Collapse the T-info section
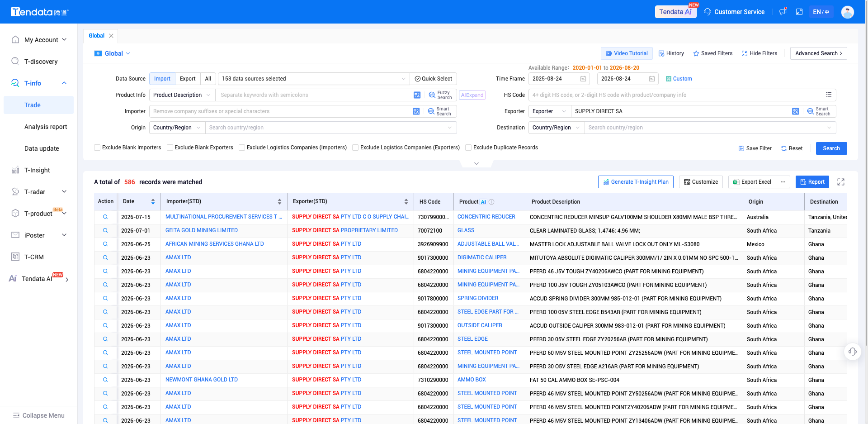This screenshot has height=424, width=868. click(64, 83)
